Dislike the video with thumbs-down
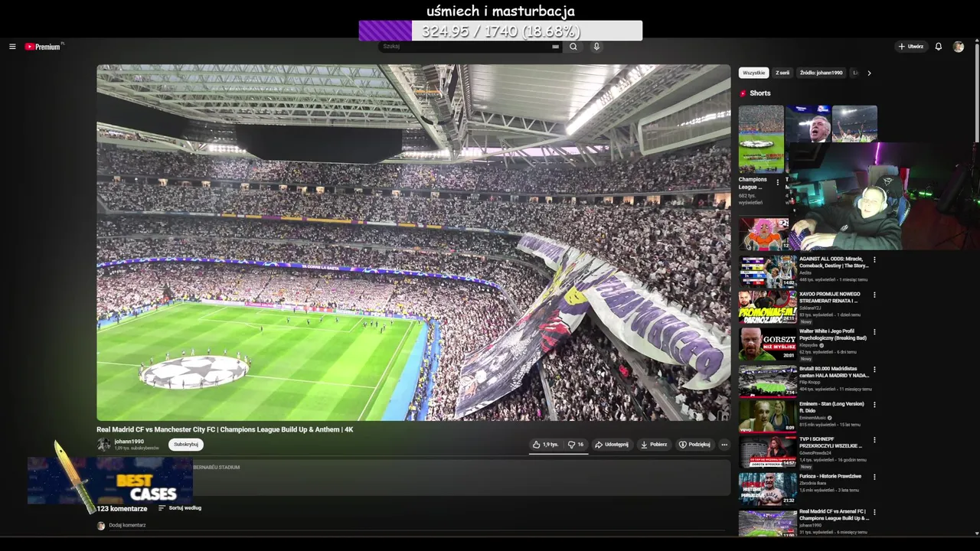 [576, 445]
